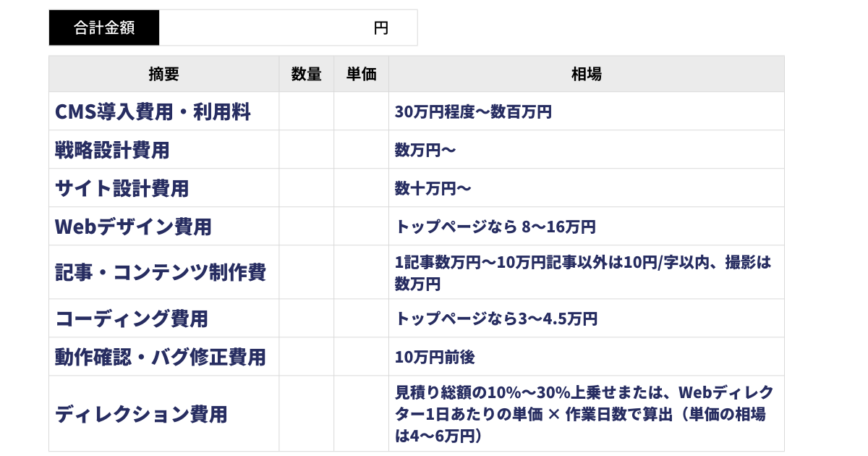
Task: Select the サイト設計費用 row label
Action: 122,188
